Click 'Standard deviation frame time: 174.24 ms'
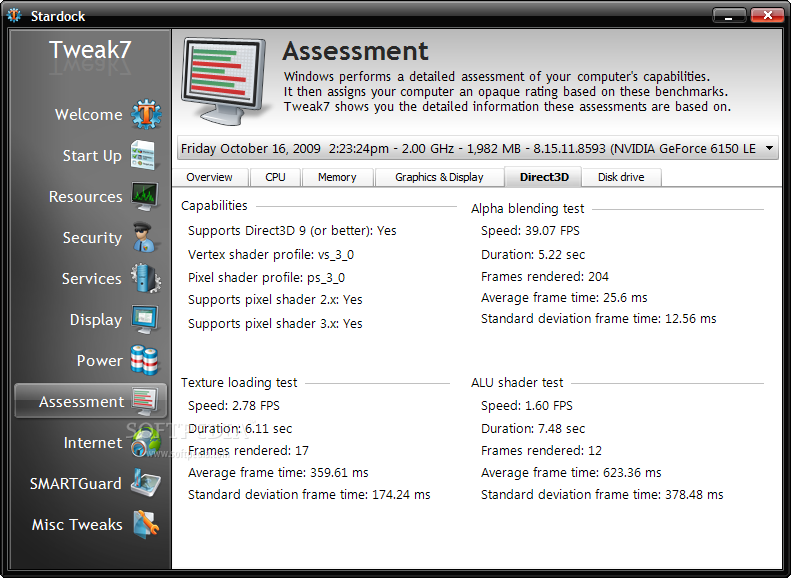Image resolution: width=791 pixels, height=578 pixels. pos(309,495)
